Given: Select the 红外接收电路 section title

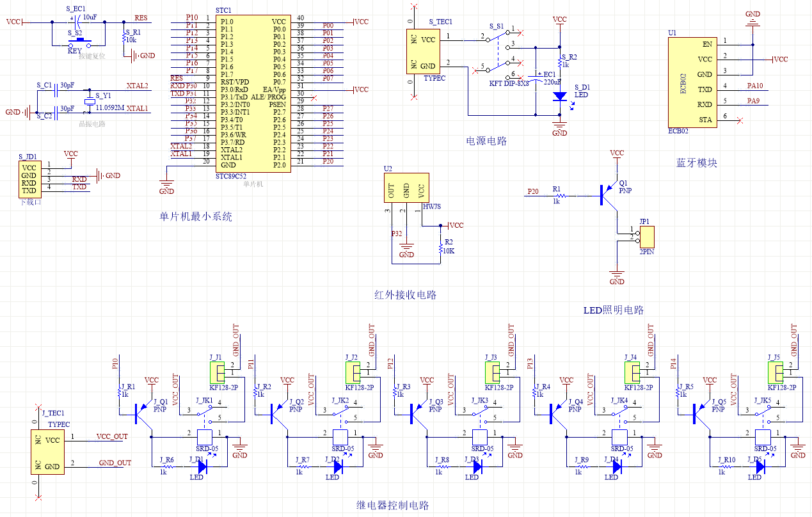Looking at the screenshot, I should click(406, 295).
